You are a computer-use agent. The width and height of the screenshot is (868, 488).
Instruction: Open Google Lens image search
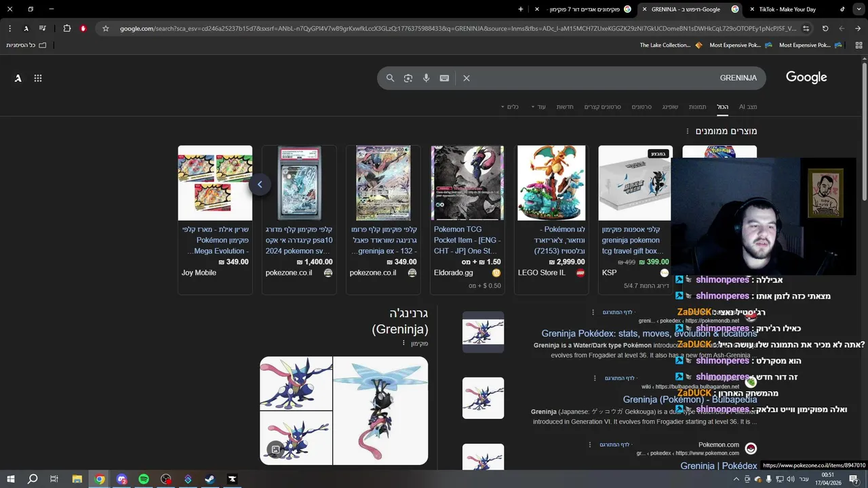pyautogui.click(x=408, y=78)
